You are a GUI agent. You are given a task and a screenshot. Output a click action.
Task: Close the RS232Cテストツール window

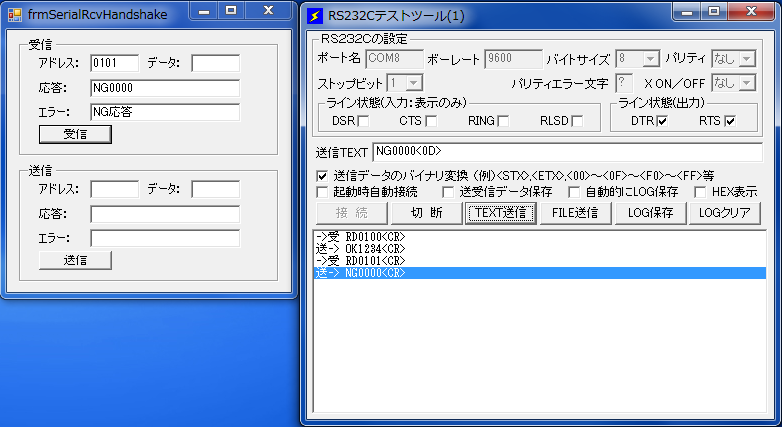(751, 11)
